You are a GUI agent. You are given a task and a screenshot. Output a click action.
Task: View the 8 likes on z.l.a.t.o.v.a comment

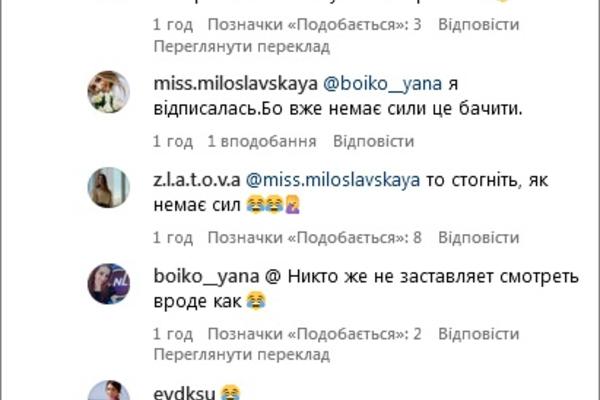pyautogui.click(x=315, y=238)
